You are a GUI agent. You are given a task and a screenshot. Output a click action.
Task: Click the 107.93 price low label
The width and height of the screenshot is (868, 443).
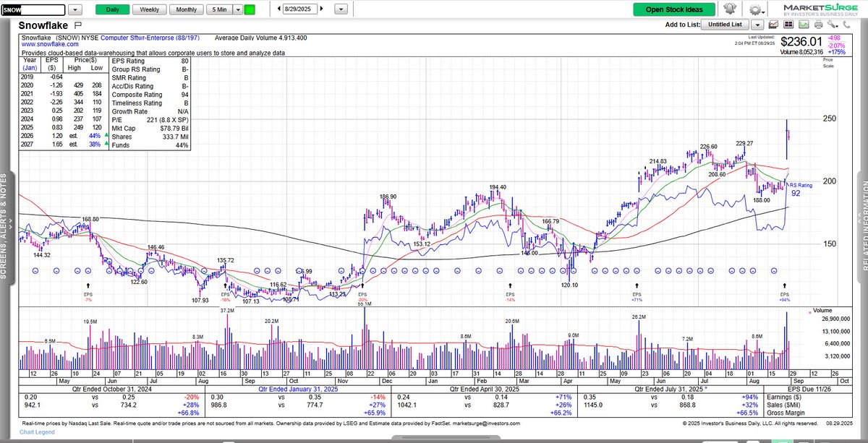[200, 300]
